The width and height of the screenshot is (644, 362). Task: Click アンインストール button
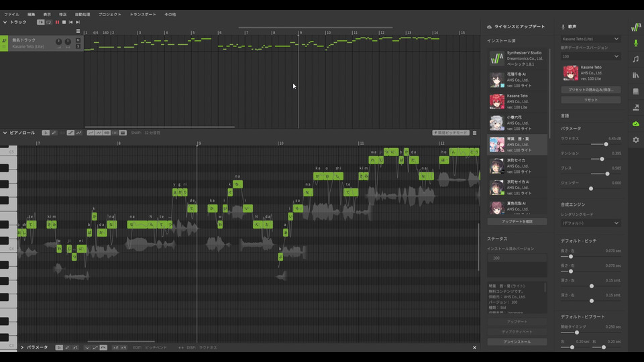coord(517,341)
